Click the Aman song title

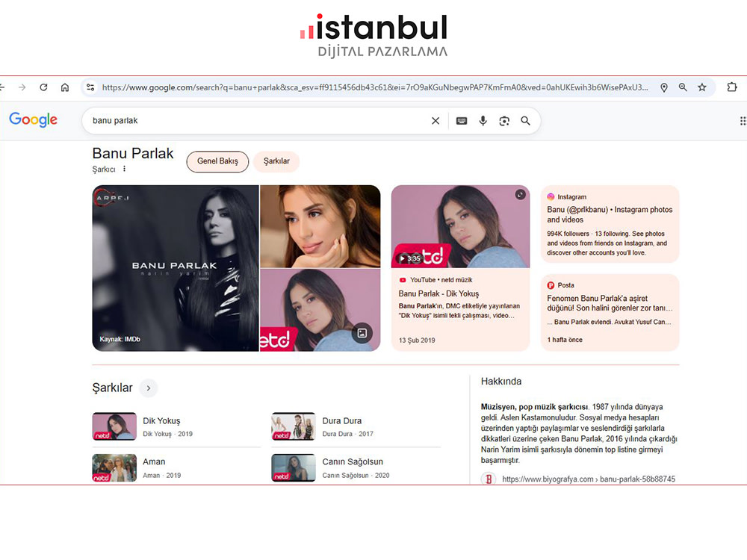pos(154,462)
